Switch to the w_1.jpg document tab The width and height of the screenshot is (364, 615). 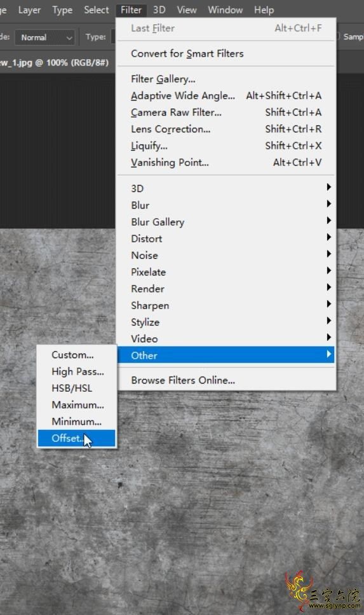[54, 63]
